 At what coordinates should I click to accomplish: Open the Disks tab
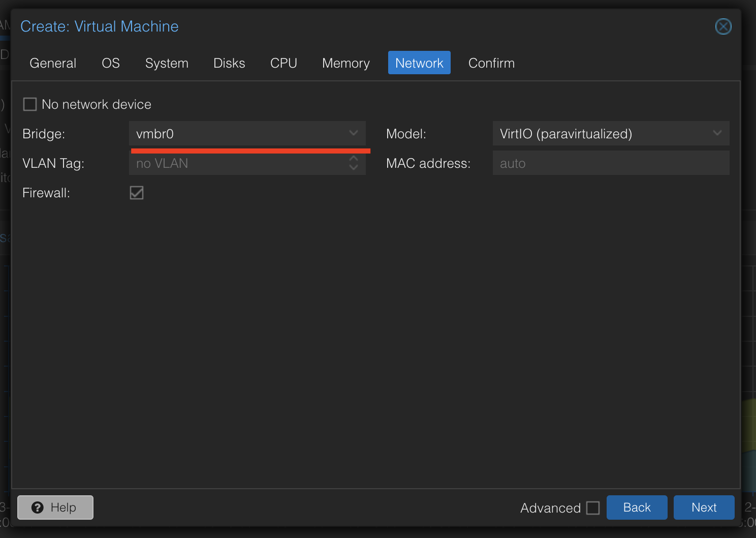click(229, 63)
